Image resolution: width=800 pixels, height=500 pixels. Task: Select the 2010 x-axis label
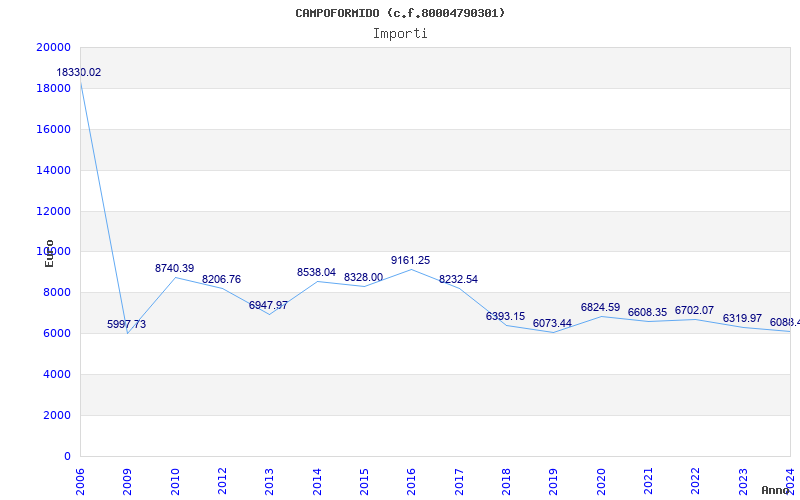coord(175,481)
